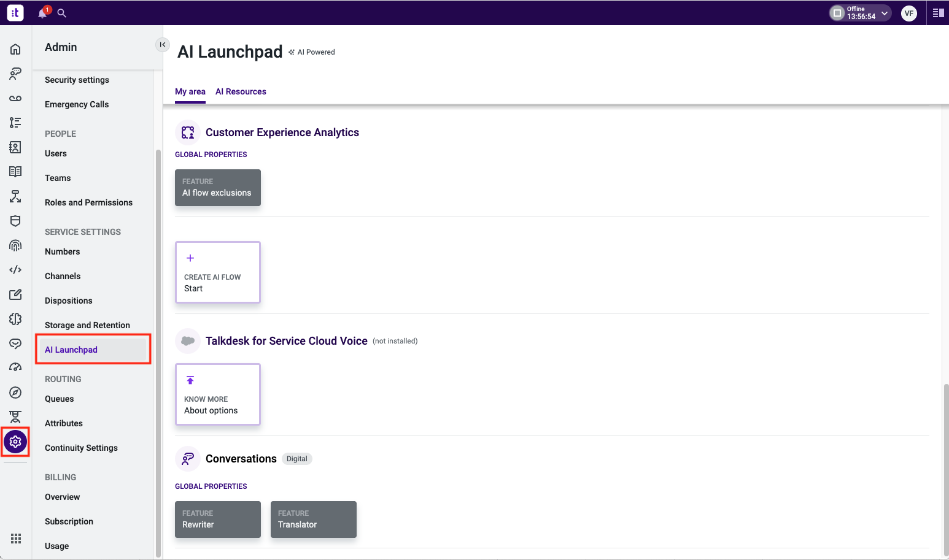Image resolution: width=949 pixels, height=560 pixels.
Task: Open the compass Explore icon in sidebar
Action: (x=15, y=393)
